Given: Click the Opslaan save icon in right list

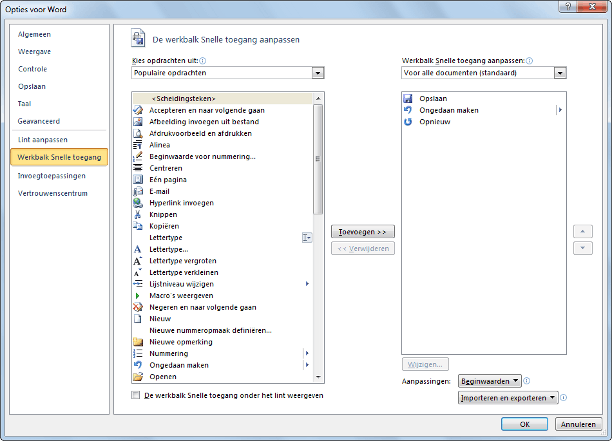Looking at the screenshot, I should pos(408,98).
